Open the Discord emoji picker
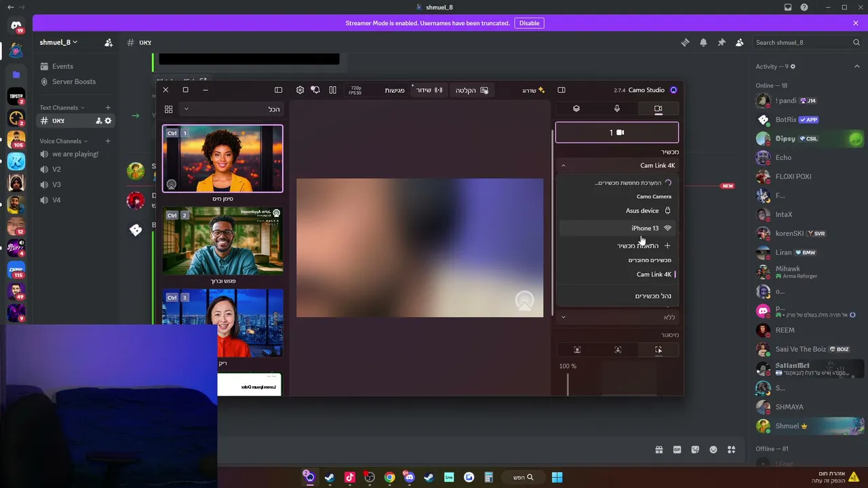 (713, 449)
